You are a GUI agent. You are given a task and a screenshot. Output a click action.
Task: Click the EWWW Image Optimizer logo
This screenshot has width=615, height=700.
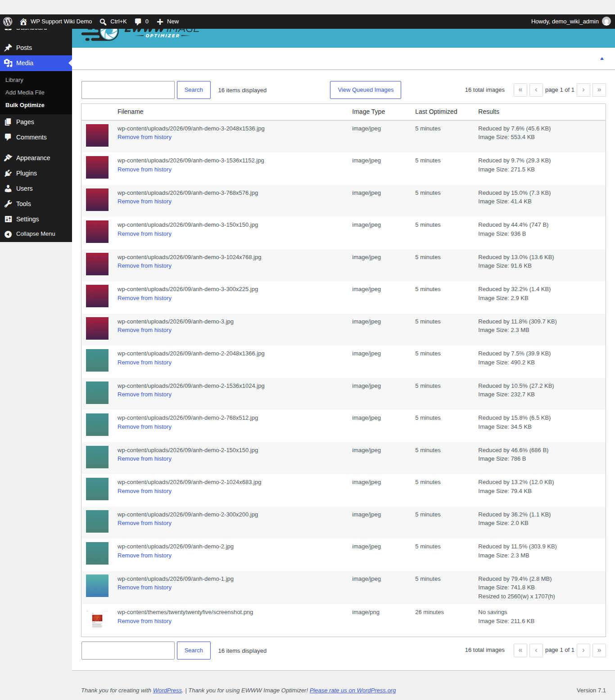pos(140,34)
